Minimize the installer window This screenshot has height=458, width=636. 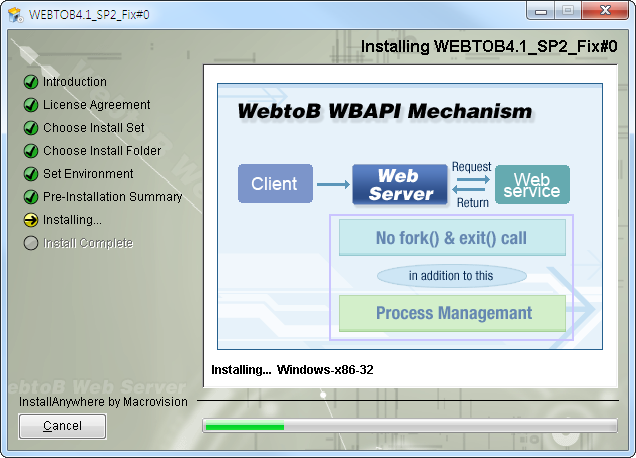pyautogui.click(x=541, y=11)
